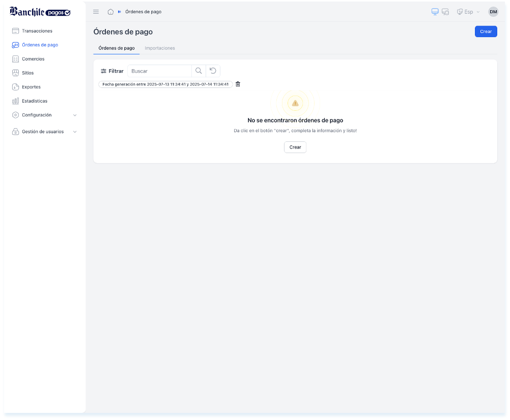Click the reset refresh arrow icon

click(x=213, y=71)
